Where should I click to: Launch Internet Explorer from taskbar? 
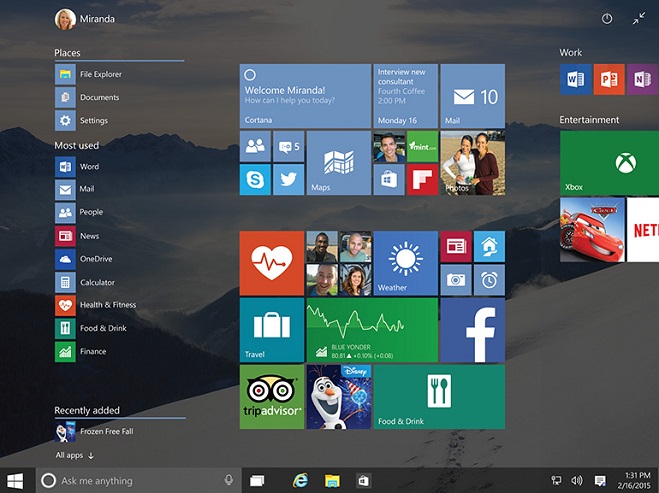pyautogui.click(x=301, y=480)
